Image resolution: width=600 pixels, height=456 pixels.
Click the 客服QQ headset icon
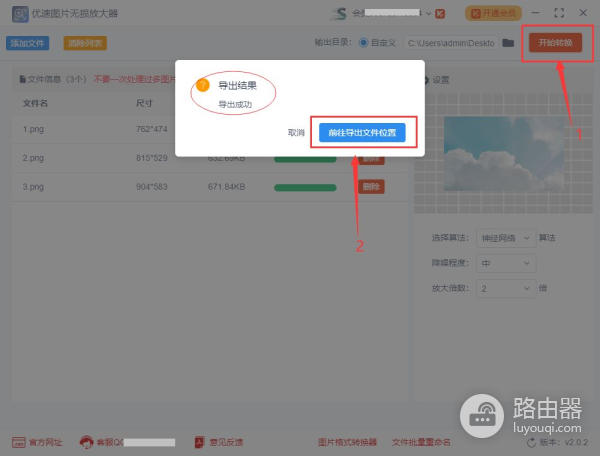point(86,442)
